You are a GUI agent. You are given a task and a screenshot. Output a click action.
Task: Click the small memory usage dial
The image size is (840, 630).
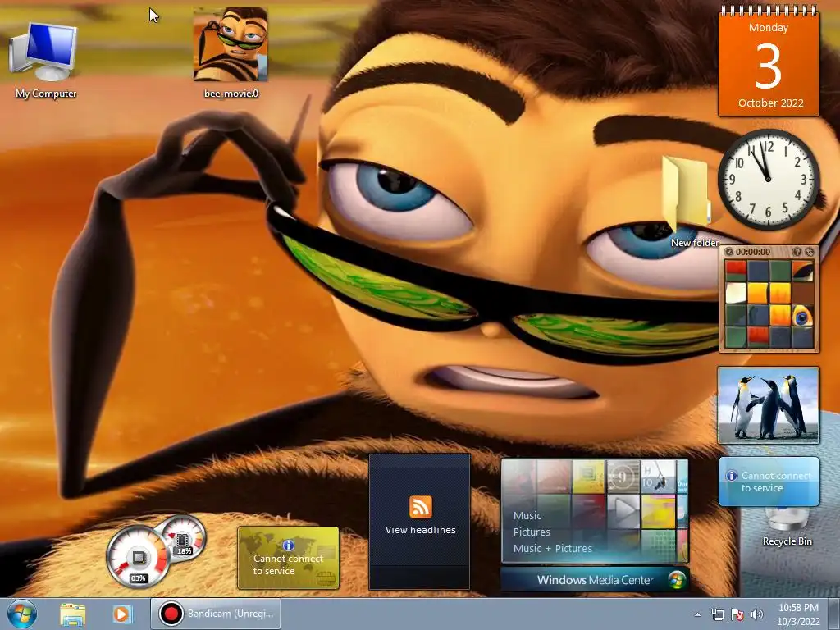pos(183,536)
